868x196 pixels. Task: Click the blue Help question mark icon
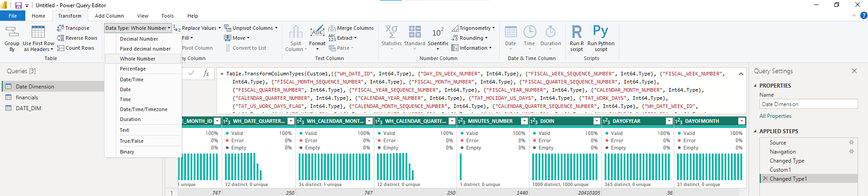click(x=863, y=15)
